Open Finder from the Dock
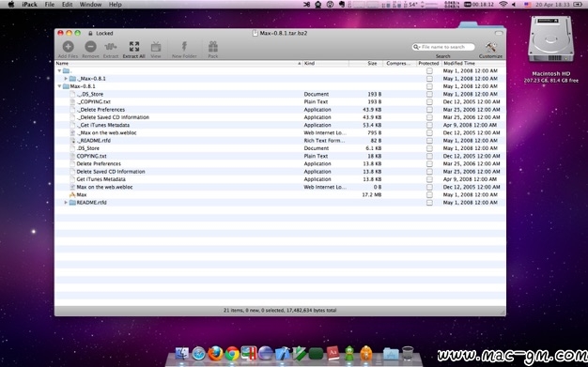This screenshot has height=367, width=588. click(182, 353)
